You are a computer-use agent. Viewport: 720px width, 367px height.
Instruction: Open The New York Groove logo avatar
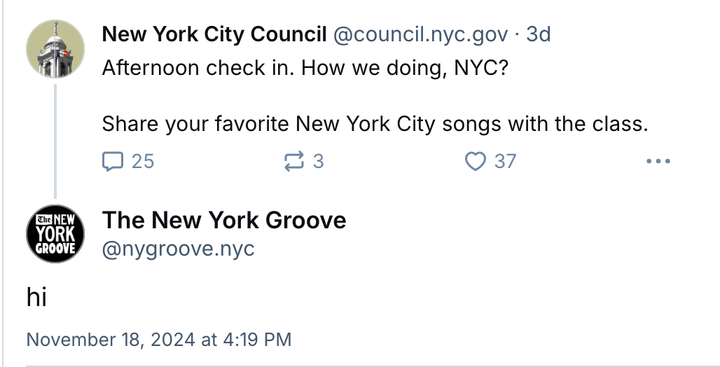coord(56,234)
